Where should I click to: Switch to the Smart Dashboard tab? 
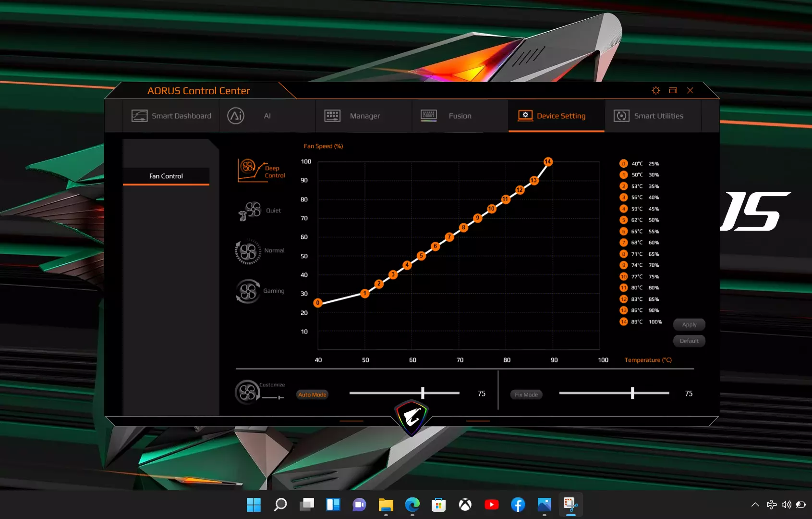pos(171,116)
